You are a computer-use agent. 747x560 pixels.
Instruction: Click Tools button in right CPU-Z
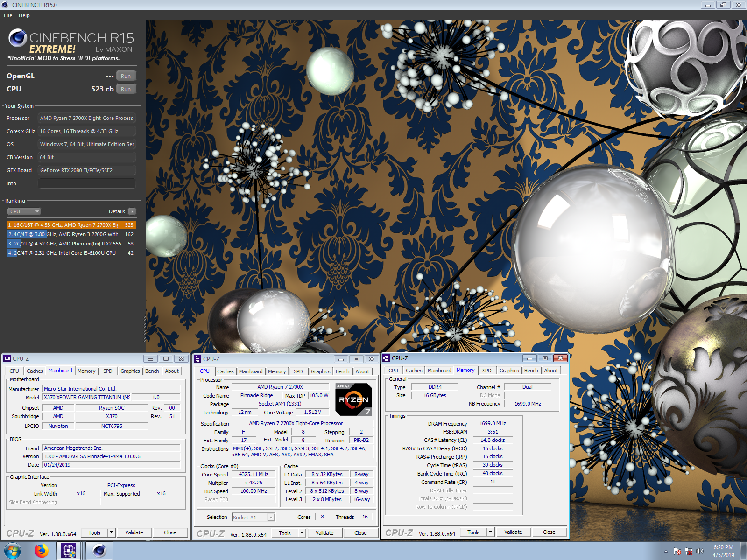point(473,532)
